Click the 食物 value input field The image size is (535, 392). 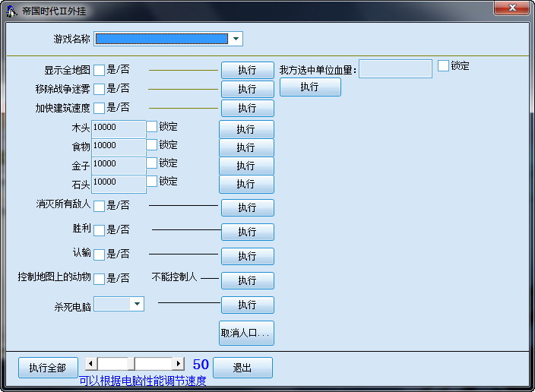pyautogui.click(x=118, y=145)
